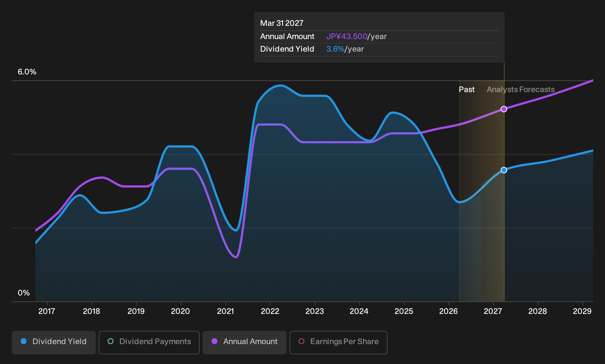Toggle the Dividend Yield legend button
The width and height of the screenshot is (605, 364).
pos(54,342)
